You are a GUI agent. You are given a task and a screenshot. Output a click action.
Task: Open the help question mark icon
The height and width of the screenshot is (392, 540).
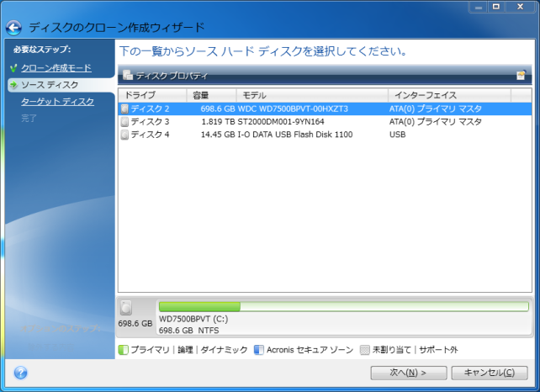pos(21,373)
